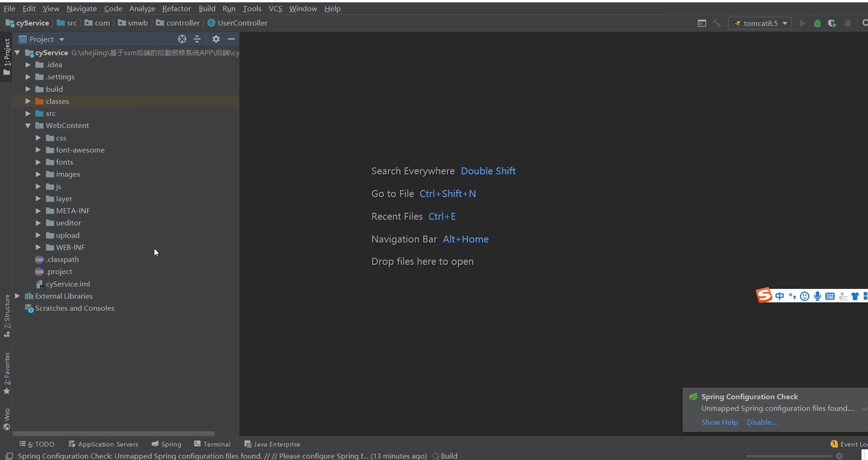Expand the src folder in tree
The width and height of the screenshot is (868, 460).
(x=28, y=114)
